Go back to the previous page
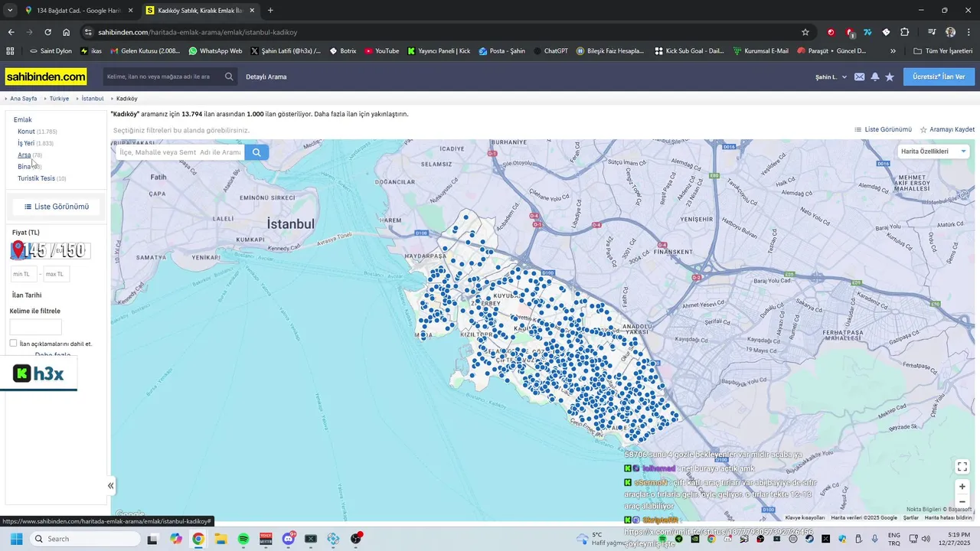This screenshot has height=551, width=980. (11, 32)
